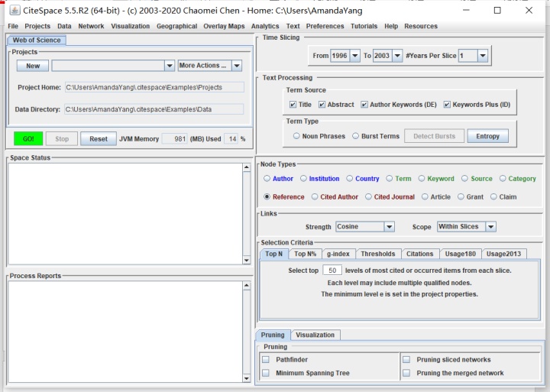Select Grant node type
This screenshot has height=392, width=550.
[x=461, y=197]
